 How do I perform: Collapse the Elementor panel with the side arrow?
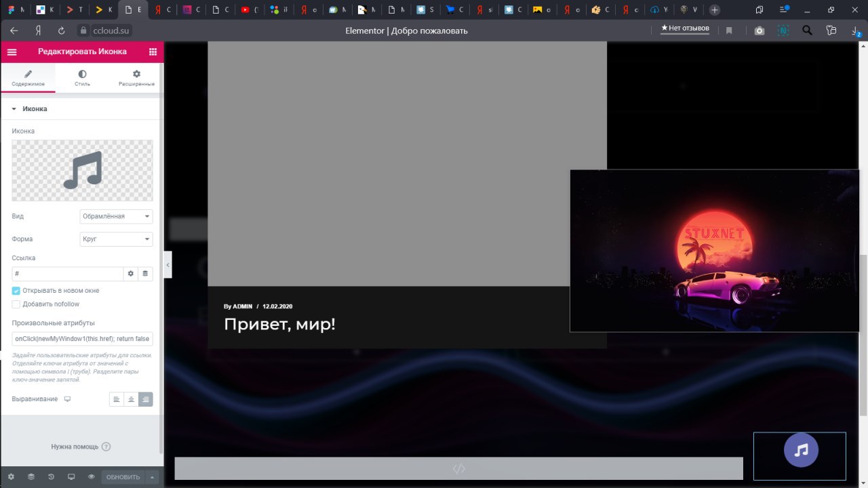[x=168, y=265]
